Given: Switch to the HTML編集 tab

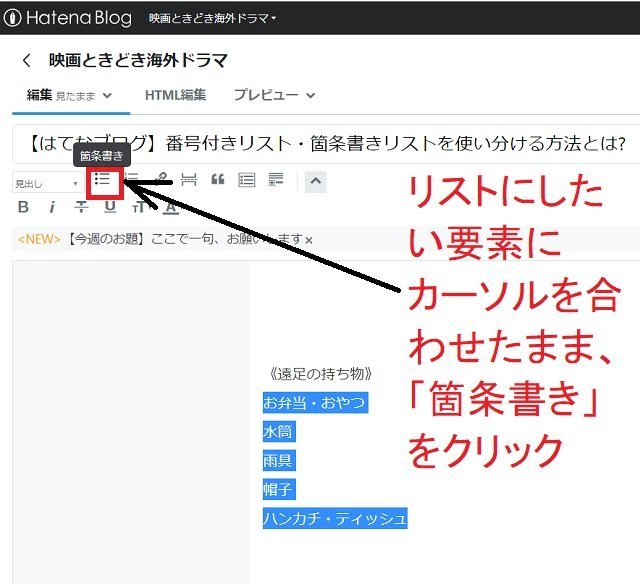Looking at the screenshot, I should 176,95.
